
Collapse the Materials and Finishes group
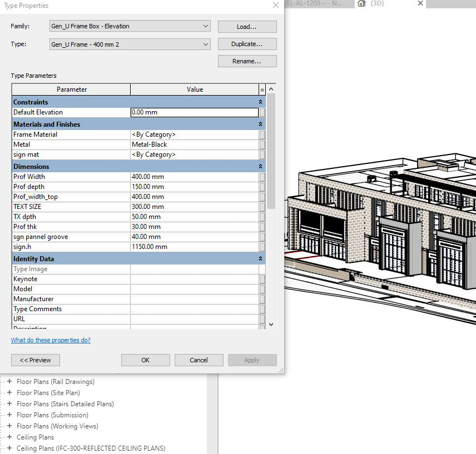pos(260,124)
